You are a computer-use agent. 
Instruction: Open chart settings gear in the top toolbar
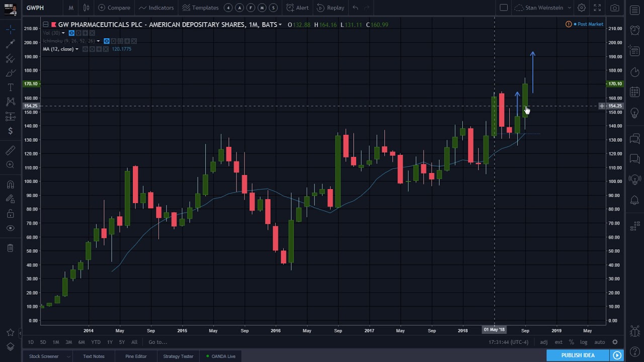(x=582, y=8)
